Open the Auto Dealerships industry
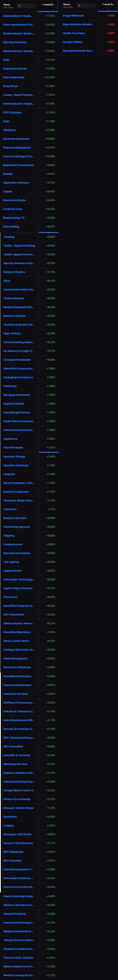Screen dimensions: 118x980 14,77
